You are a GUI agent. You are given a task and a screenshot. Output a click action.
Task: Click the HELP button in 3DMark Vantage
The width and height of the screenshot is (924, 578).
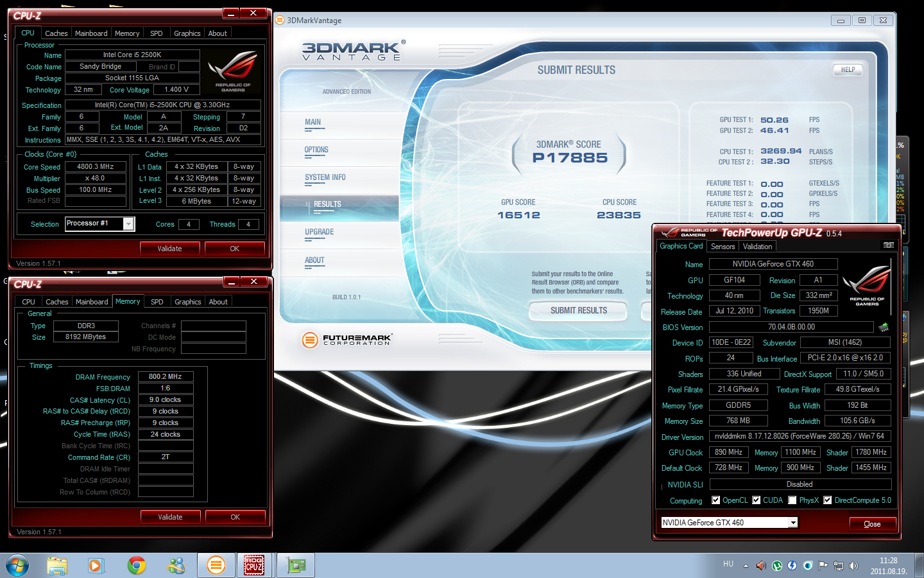[x=848, y=69]
